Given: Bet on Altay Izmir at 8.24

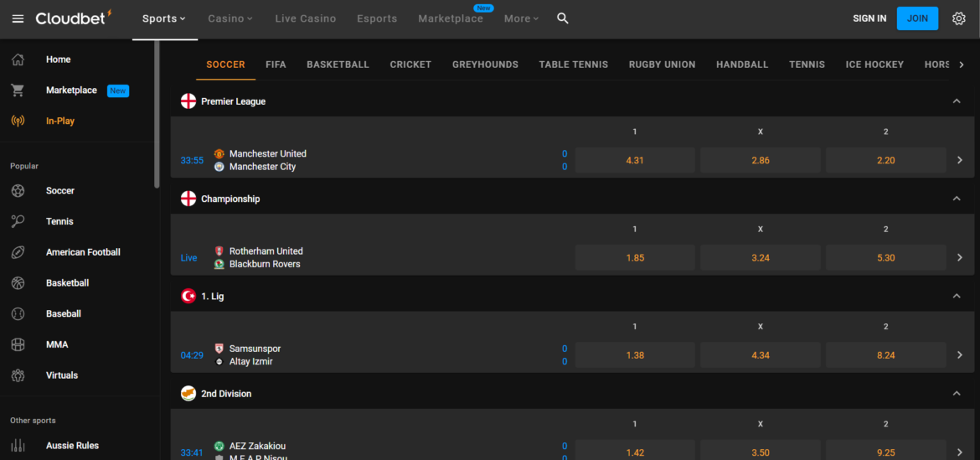Looking at the screenshot, I should click(x=885, y=355).
